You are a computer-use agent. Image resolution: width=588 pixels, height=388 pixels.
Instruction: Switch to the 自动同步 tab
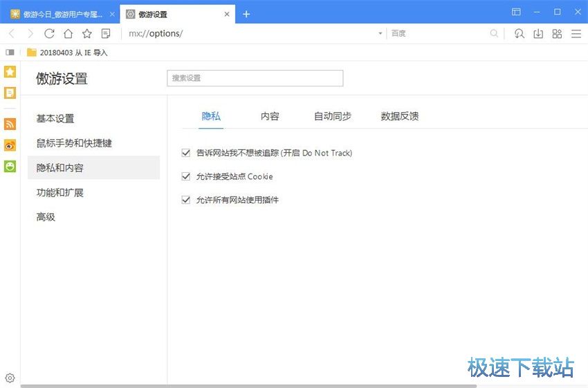(333, 116)
